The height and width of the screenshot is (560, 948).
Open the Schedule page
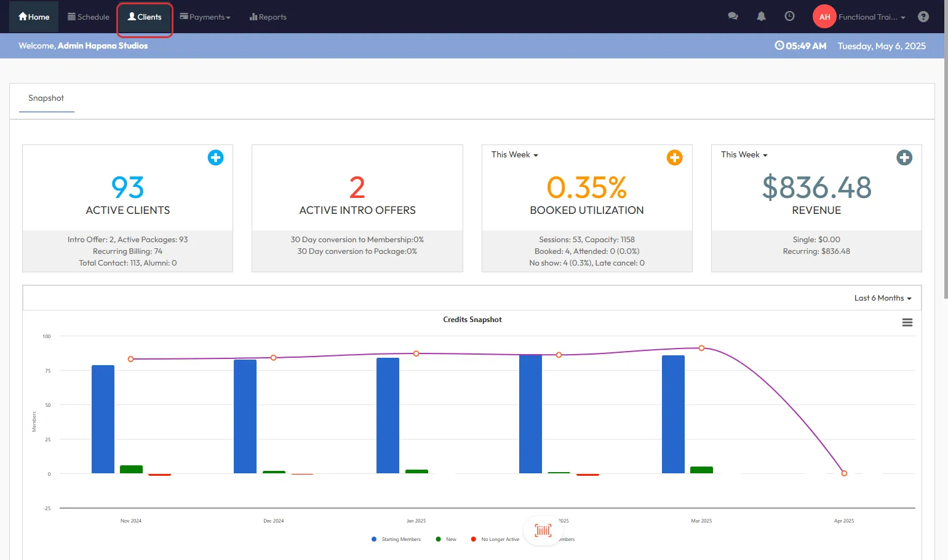89,17
